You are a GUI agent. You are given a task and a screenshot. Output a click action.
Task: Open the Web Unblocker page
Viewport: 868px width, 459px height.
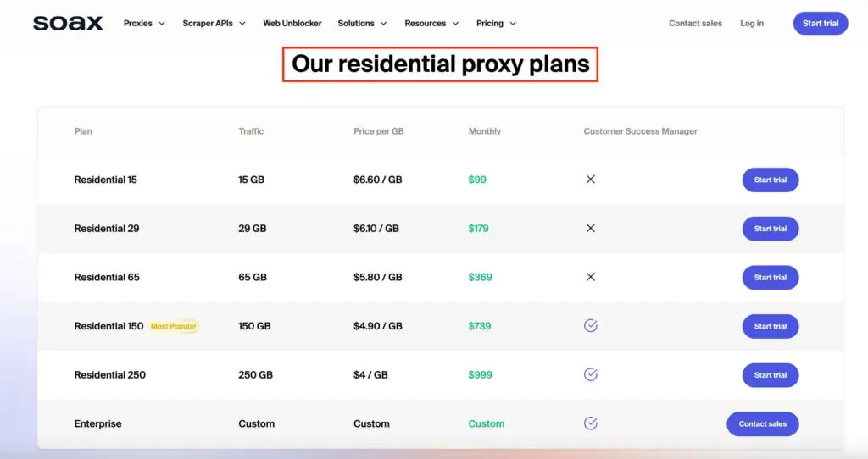pyautogui.click(x=292, y=23)
